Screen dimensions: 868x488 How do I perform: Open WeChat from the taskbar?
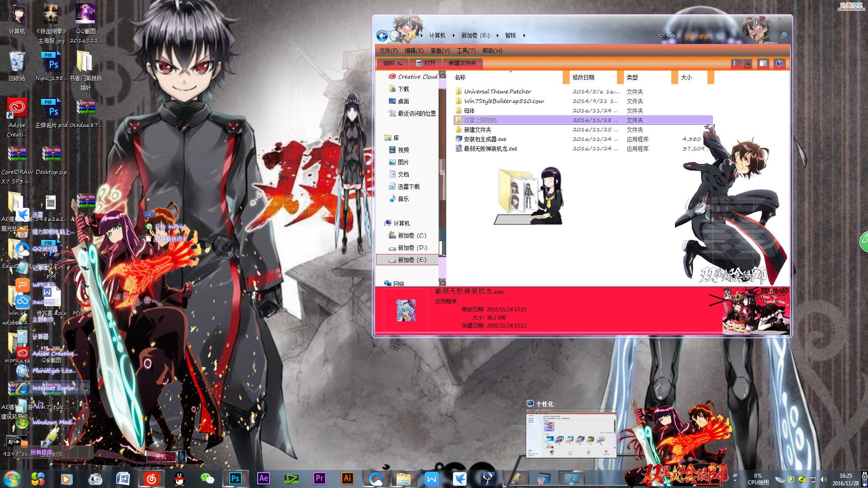[x=207, y=478]
